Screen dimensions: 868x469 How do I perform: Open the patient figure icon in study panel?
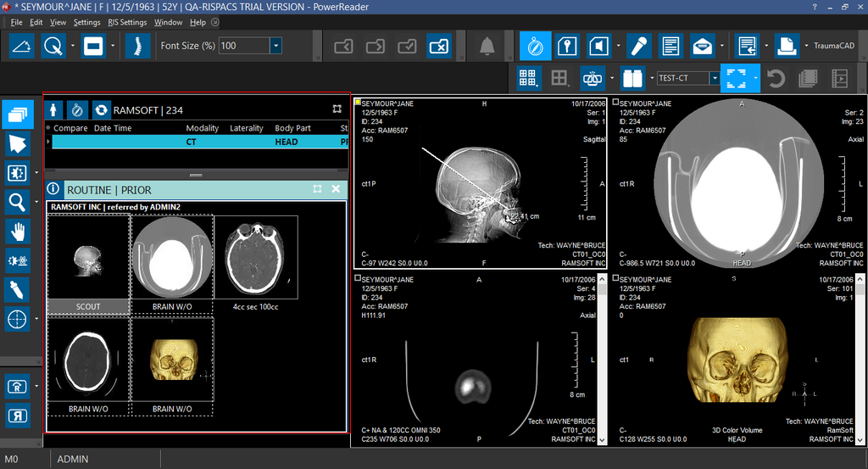(54, 109)
